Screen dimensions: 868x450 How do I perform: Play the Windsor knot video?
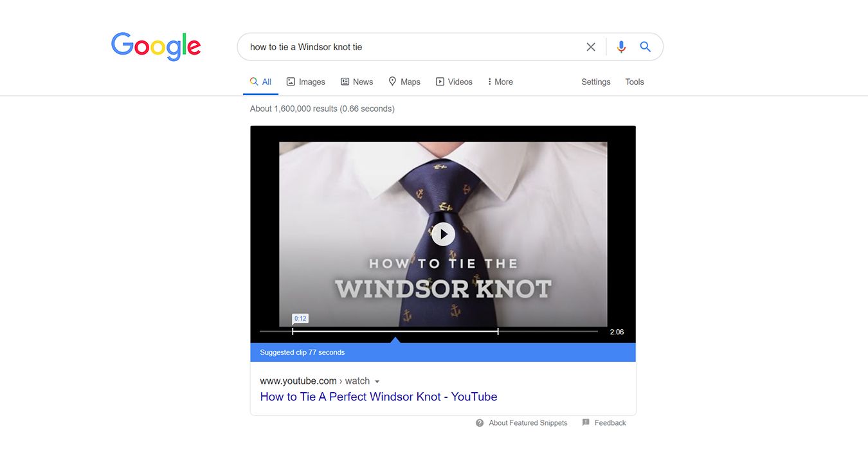pos(443,234)
